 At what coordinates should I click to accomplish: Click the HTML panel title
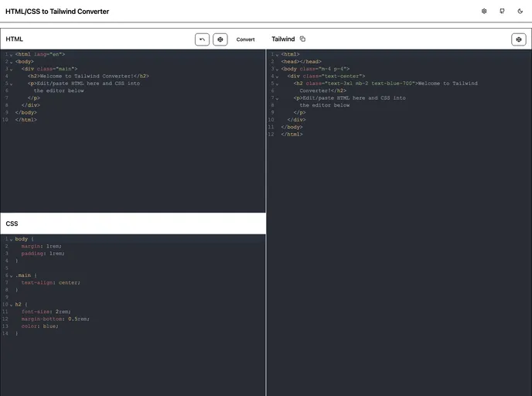coord(14,39)
